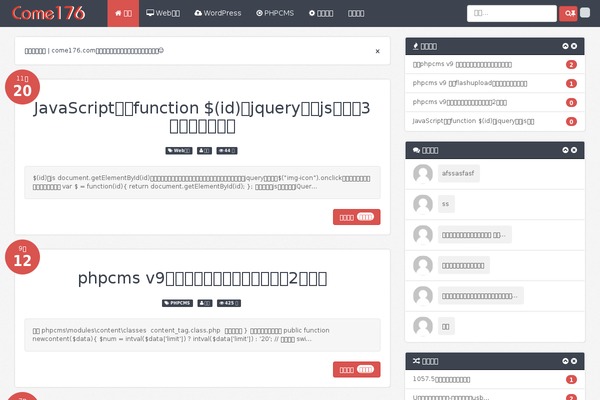The height and width of the screenshot is (400, 600).
Task: Click the avatar beside comment afssasfasf
Action: [x=423, y=173]
